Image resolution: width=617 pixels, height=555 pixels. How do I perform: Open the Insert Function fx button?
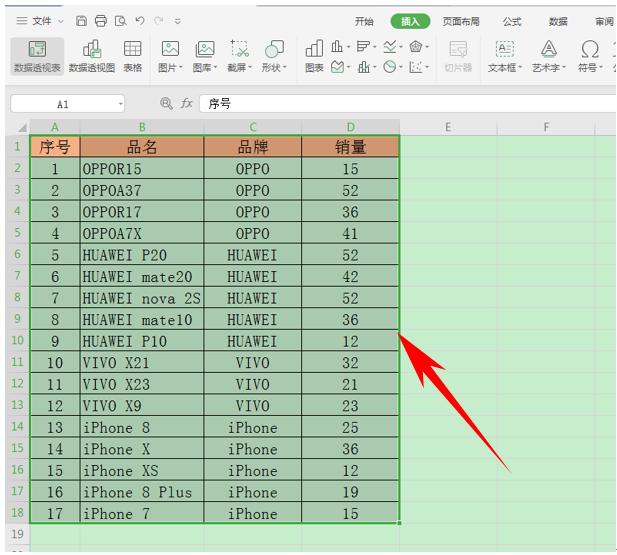pyautogui.click(x=186, y=104)
